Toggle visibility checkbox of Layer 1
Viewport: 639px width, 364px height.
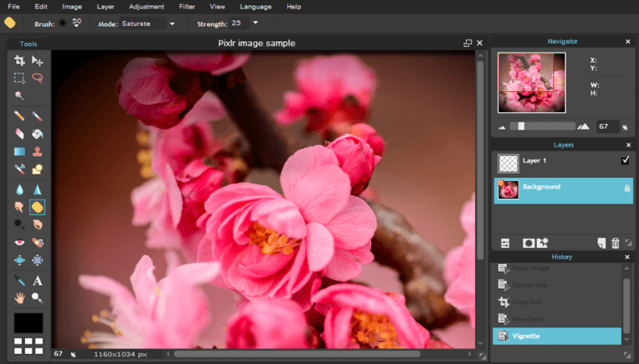pos(626,160)
